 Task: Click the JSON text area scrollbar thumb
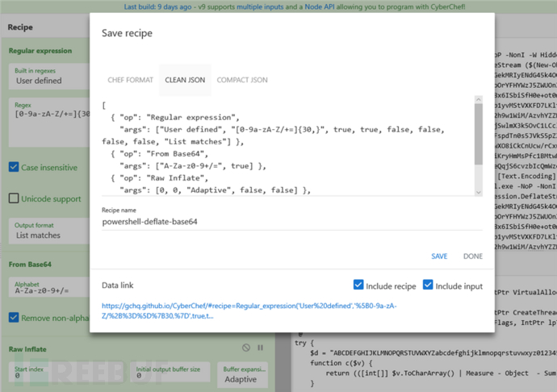pos(479,134)
